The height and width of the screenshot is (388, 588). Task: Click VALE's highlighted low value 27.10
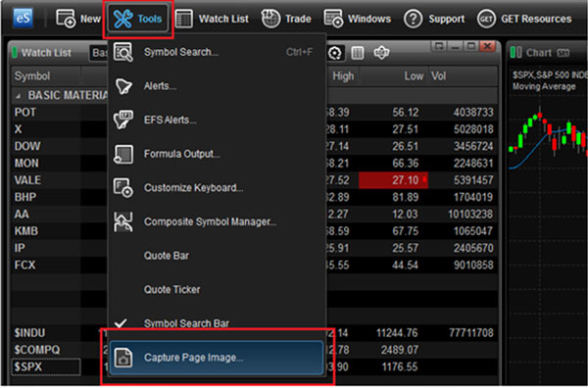(x=393, y=180)
